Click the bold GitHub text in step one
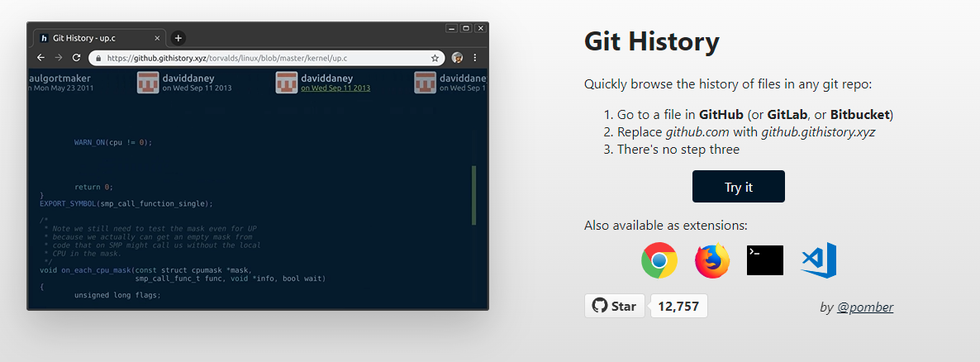Viewport: 980px width, 362px height. [721, 115]
